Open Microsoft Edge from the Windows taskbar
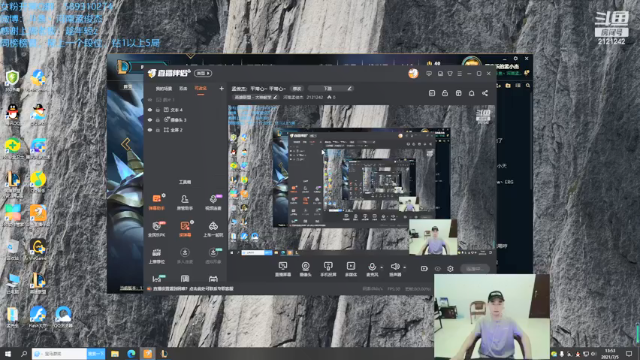Viewport: 640px width, 360px height. click(x=131, y=353)
